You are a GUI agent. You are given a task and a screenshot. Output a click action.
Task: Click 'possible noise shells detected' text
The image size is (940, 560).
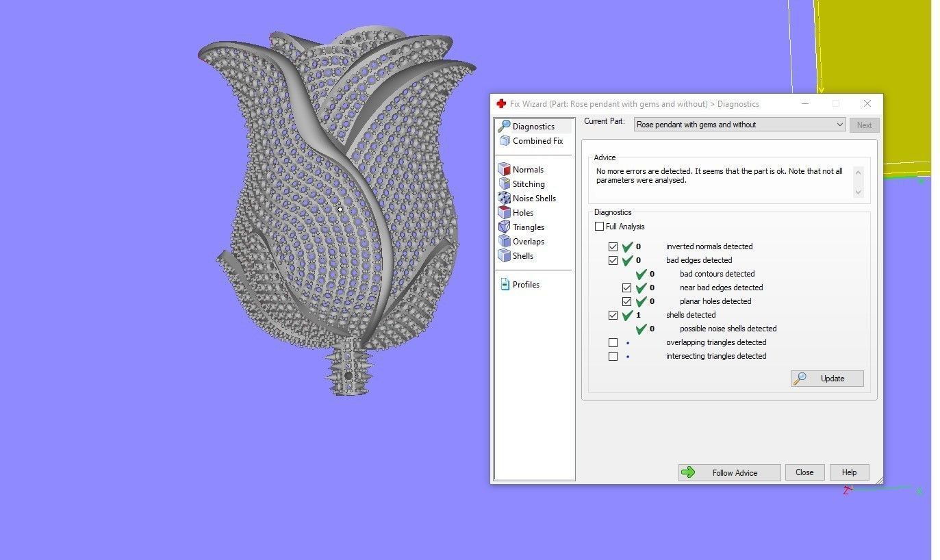pyautogui.click(x=728, y=329)
